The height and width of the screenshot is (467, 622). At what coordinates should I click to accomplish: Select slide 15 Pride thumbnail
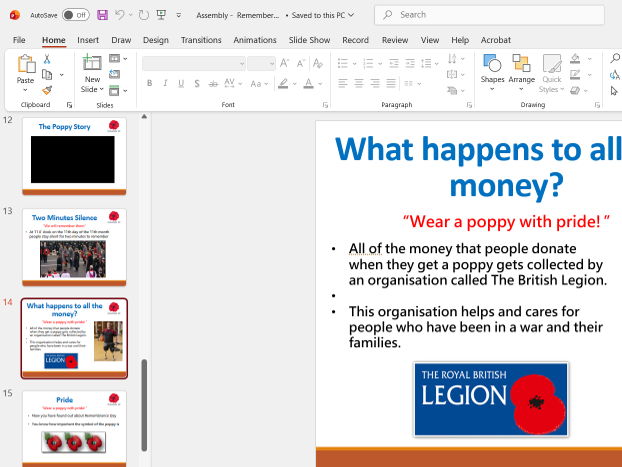point(74,429)
